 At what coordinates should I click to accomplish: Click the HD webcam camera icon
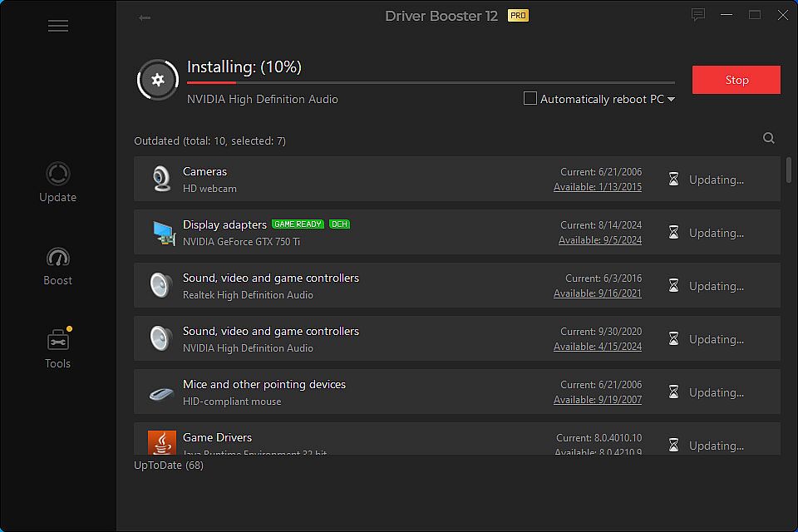click(x=161, y=179)
